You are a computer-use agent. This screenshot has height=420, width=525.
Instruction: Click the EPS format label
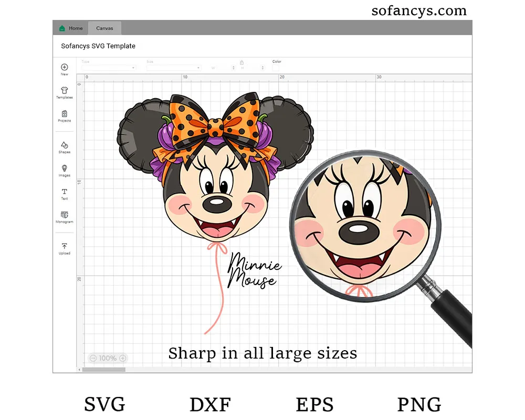click(x=314, y=404)
